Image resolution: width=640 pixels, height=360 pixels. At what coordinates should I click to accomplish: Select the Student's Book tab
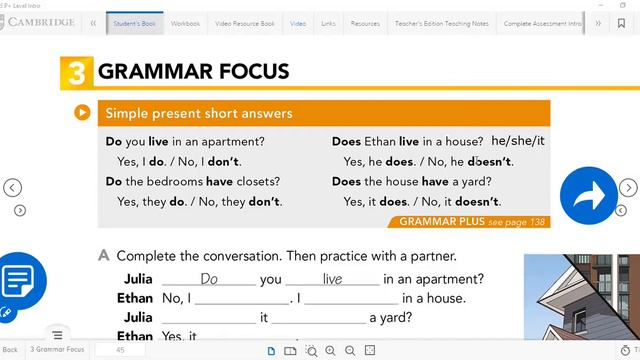pyautogui.click(x=134, y=24)
